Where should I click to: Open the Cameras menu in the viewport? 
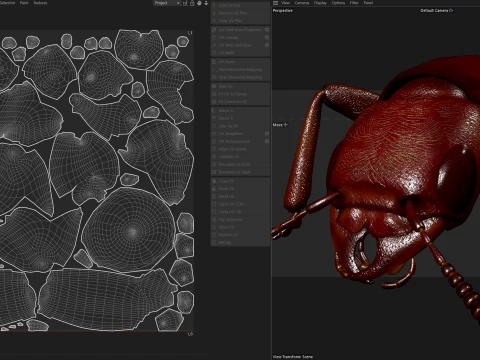point(302,3)
